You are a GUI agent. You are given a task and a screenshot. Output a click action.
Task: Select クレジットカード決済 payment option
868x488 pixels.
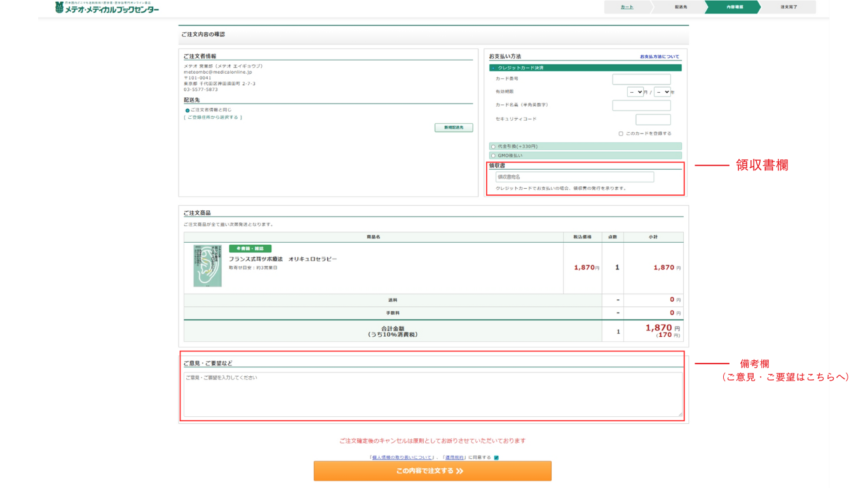493,68
